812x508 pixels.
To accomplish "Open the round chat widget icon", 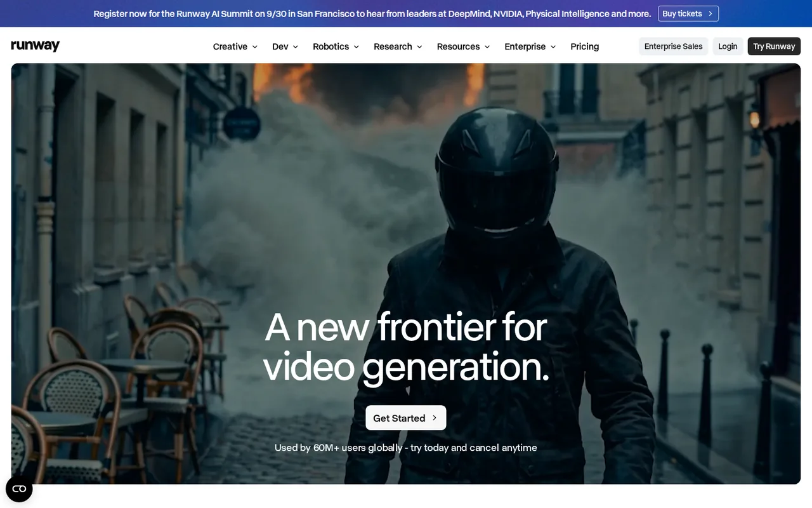I will pyautogui.click(x=19, y=488).
